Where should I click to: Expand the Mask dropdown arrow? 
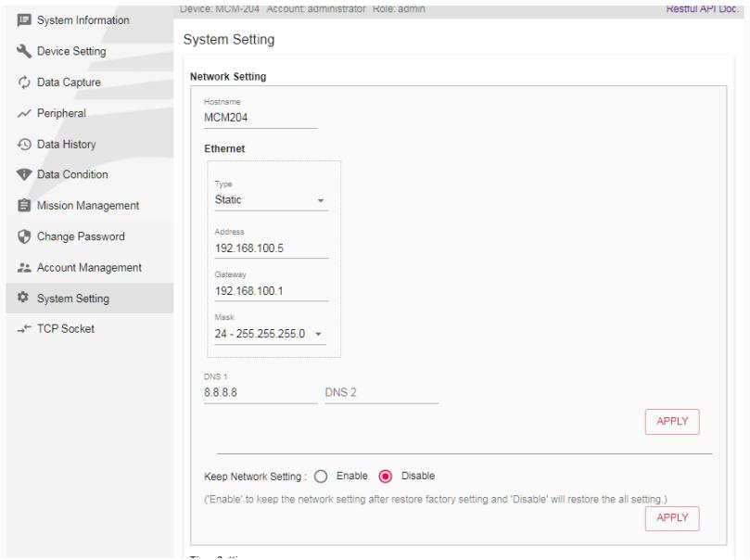pyautogui.click(x=319, y=334)
